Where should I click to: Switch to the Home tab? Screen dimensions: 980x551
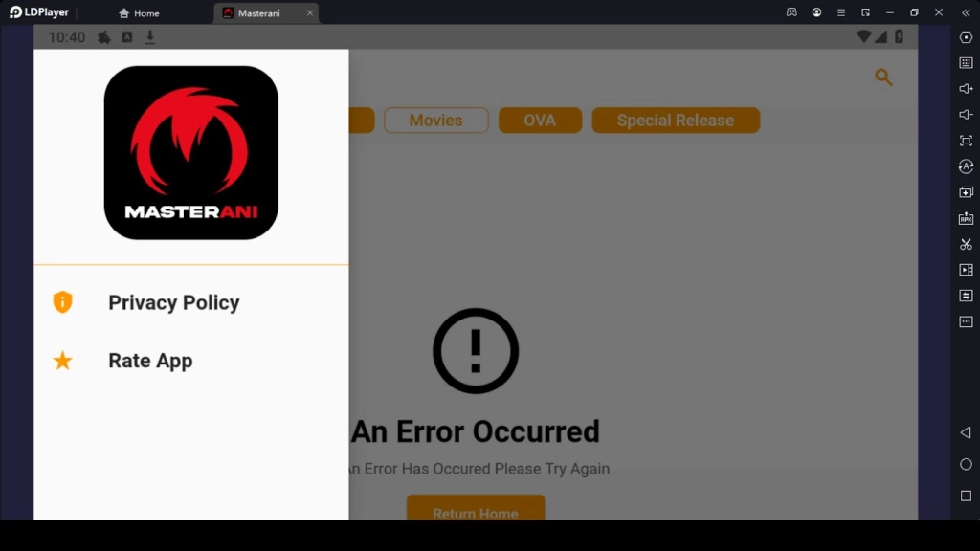click(x=139, y=13)
